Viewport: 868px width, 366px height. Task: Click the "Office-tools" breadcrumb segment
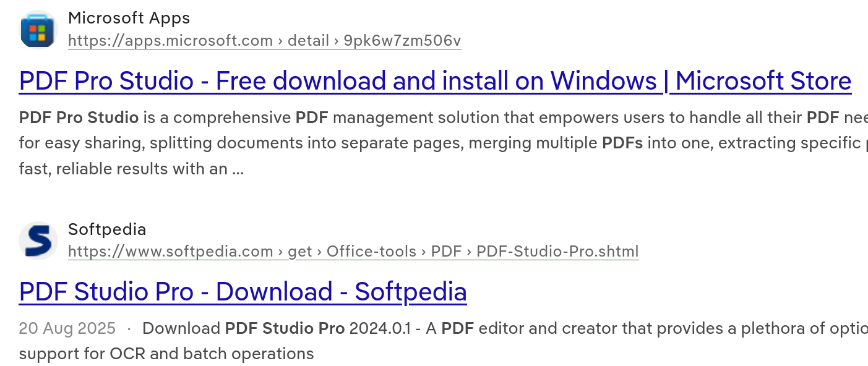click(x=371, y=252)
